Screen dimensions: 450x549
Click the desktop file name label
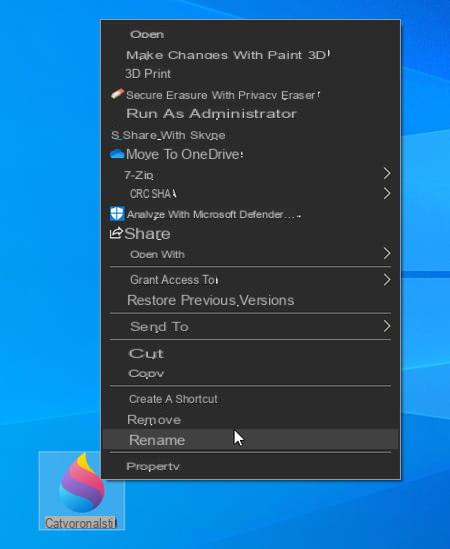81,523
